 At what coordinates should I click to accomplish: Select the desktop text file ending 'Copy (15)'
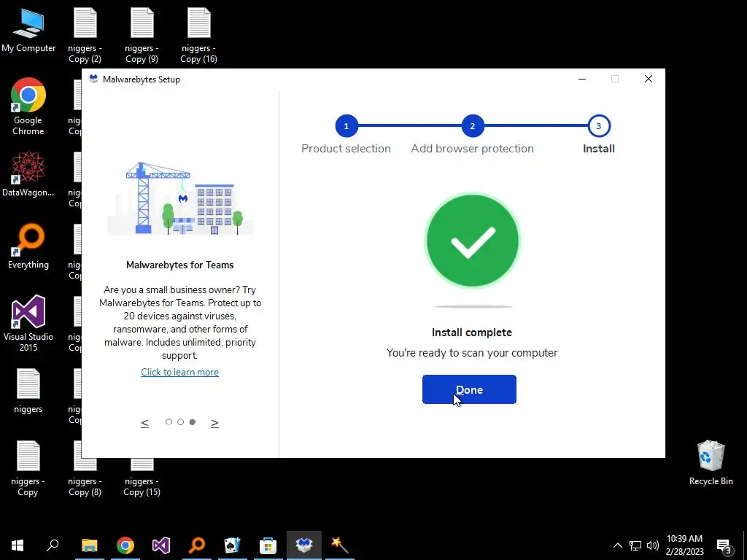[x=142, y=478]
